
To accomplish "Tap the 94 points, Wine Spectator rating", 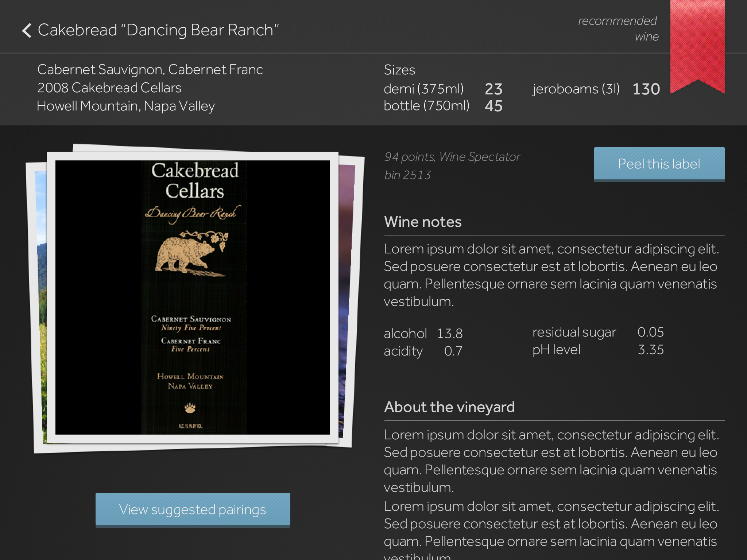I will 452,157.
